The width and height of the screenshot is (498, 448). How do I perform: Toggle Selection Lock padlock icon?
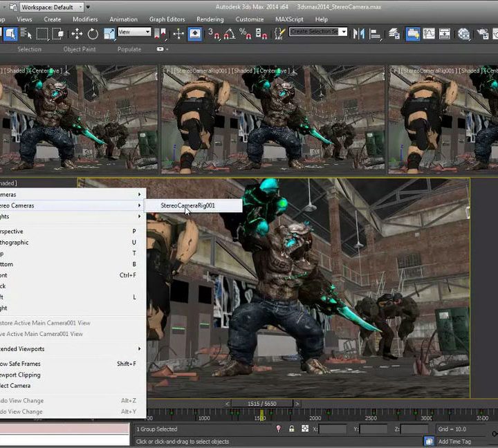pos(292,429)
